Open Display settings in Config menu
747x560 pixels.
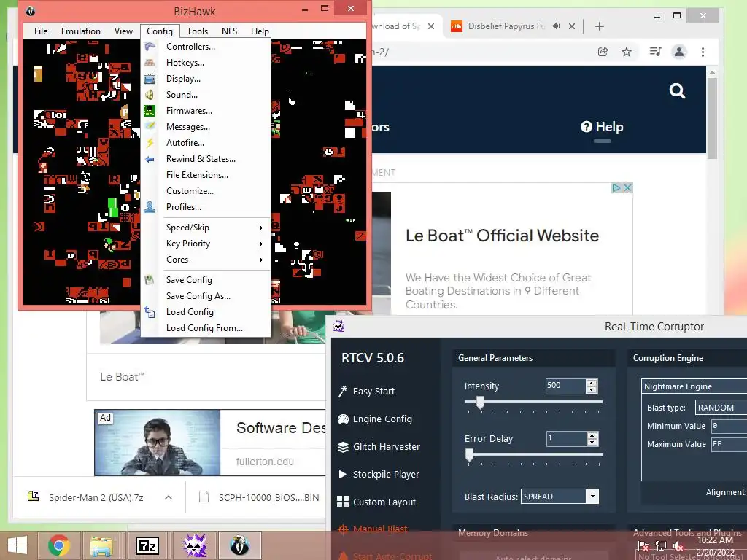coord(206,79)
